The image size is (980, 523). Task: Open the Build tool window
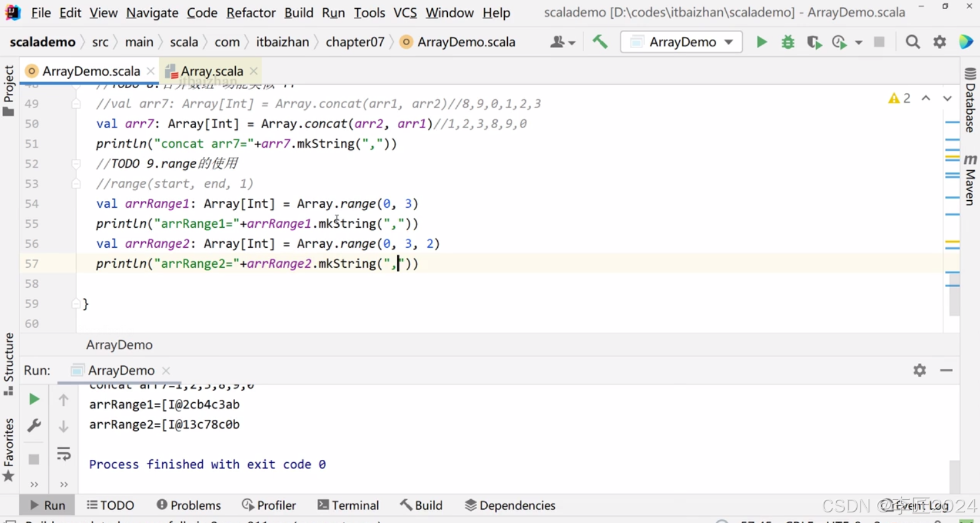[421, 505]
